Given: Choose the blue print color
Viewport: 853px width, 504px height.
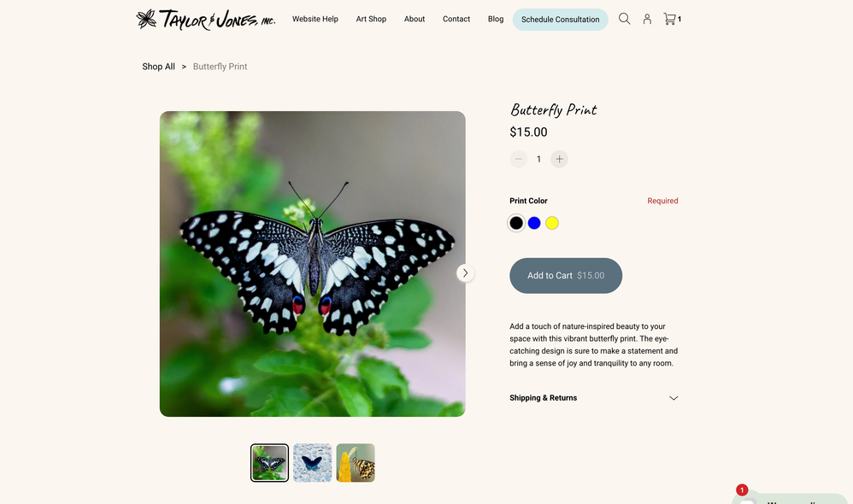Looking at the screenshot, I should [534, 223].
